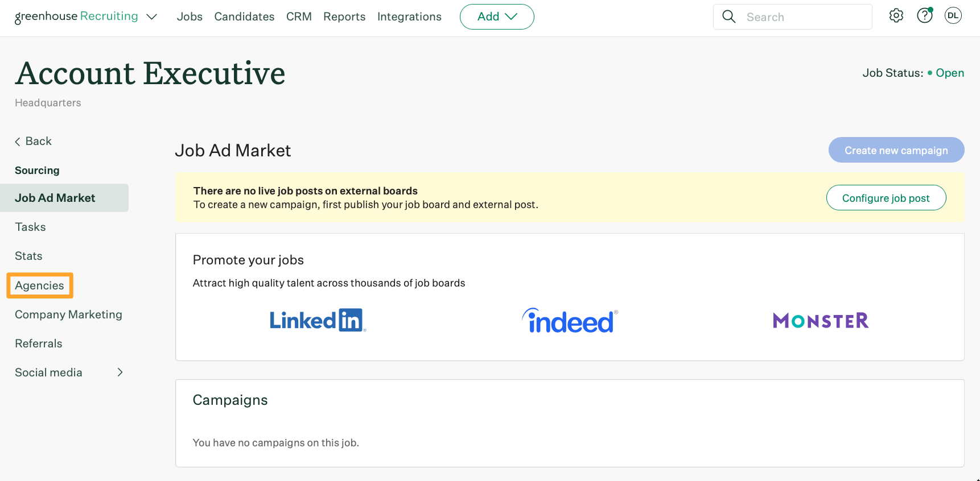Click the search magnifier icon
The width and height of the screenshot is (980, 481).
[729, 16]
